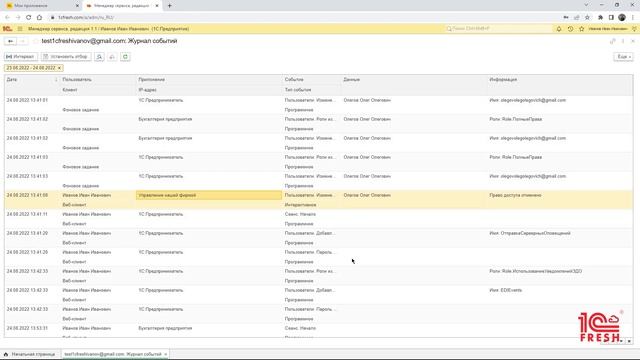Switch to Начальная страница tab

[x=29, y=354]
